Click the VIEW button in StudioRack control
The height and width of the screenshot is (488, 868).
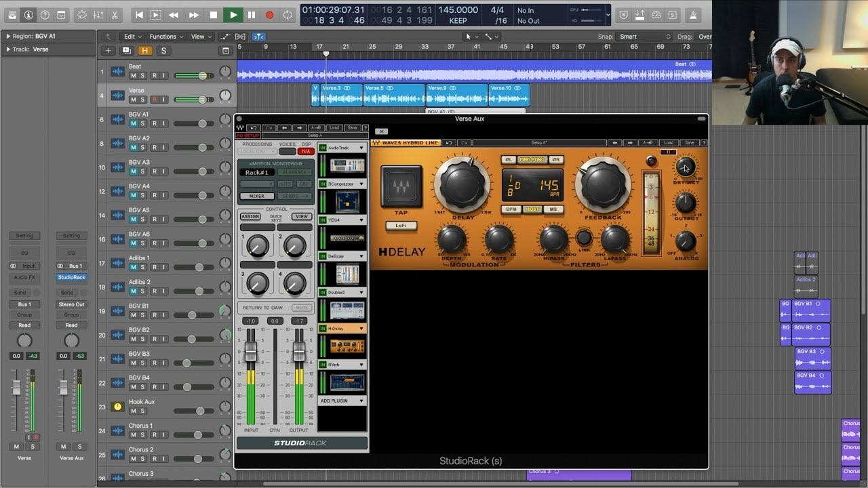[x=301, y=217]
